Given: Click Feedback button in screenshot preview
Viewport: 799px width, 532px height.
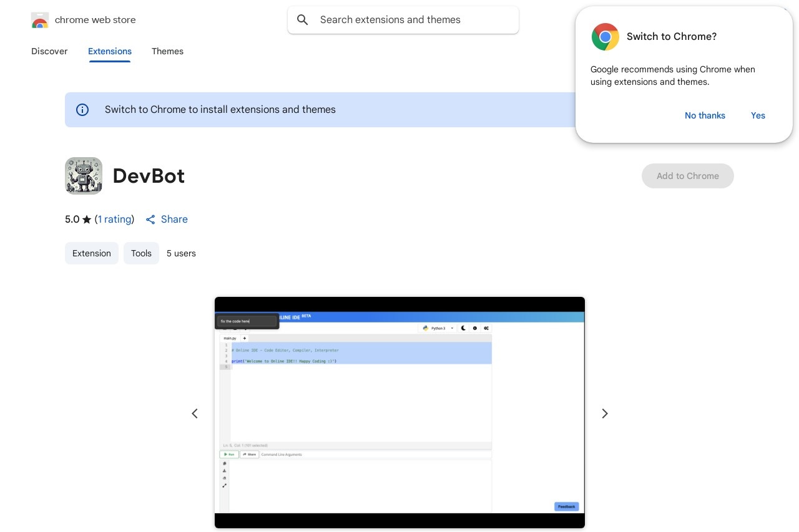Looking at the screenshot, I should [x=566, y=506].
